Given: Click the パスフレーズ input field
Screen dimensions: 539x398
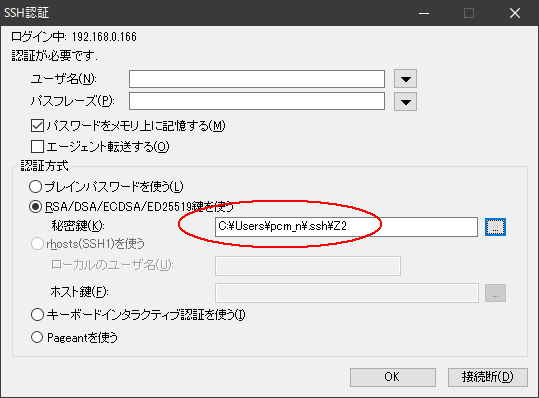Looking at the screenshot, I should pyautogui.click(x=257, y=101).
